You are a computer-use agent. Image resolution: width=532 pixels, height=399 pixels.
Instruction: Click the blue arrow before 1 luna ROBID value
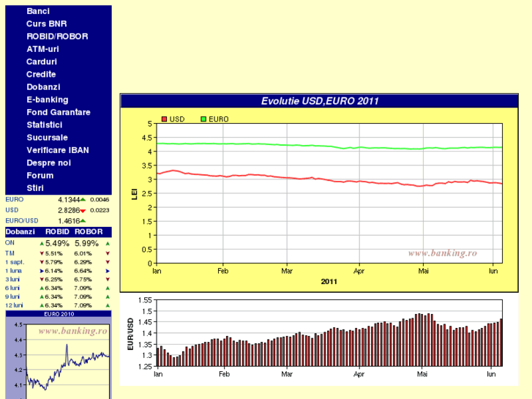tap(42, 271)
